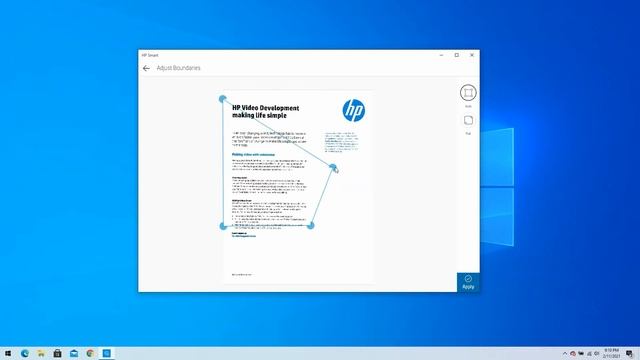This screenshot has width=640, height=360.
Task: Click the bottom-left crop boundary handle
Action: tap(223, 226)
